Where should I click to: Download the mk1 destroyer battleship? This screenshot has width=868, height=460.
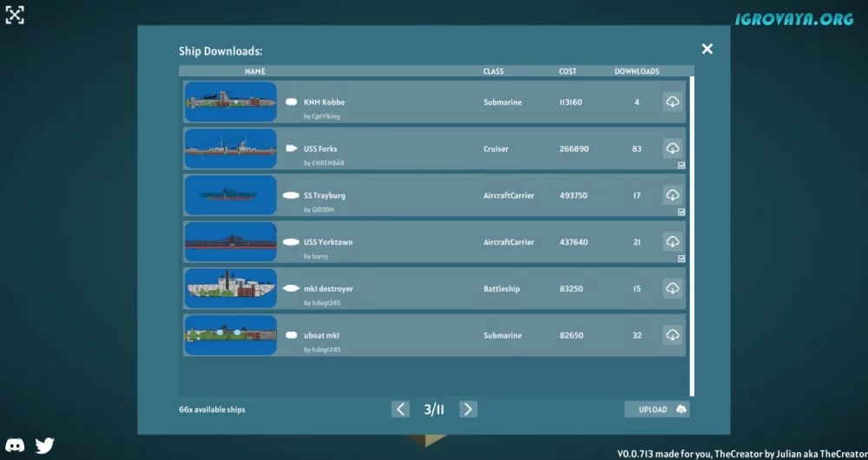pos(672,288)
